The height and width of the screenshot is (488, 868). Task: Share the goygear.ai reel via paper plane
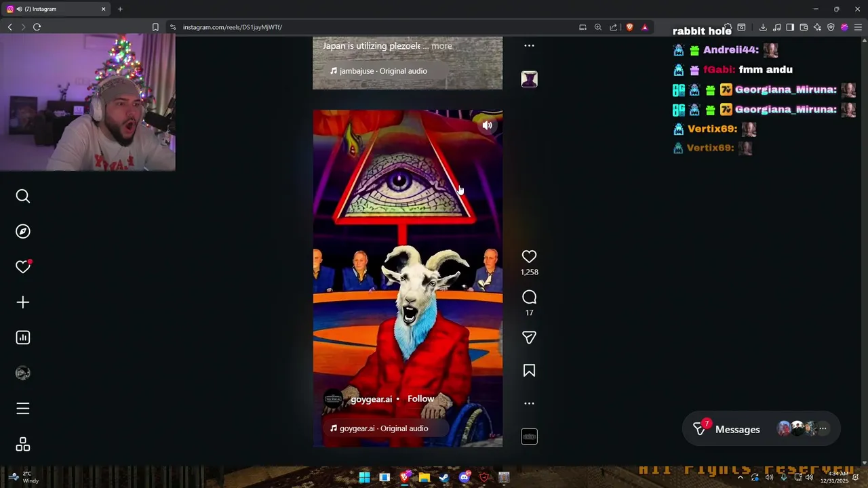pyautogui.click(x=529, y=338)
